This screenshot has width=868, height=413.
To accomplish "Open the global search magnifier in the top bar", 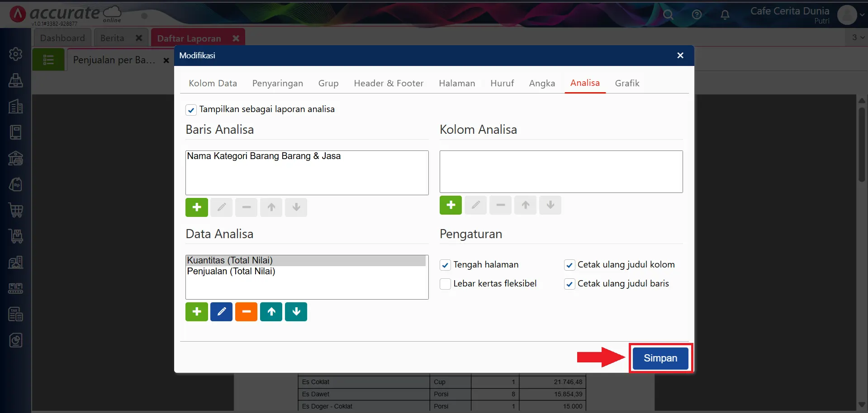I will (x=669, y=14).
